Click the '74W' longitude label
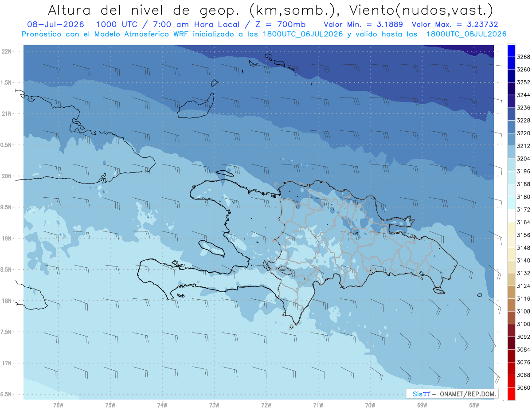The width and height of the screenshot is (532, 411). [162, 405]
